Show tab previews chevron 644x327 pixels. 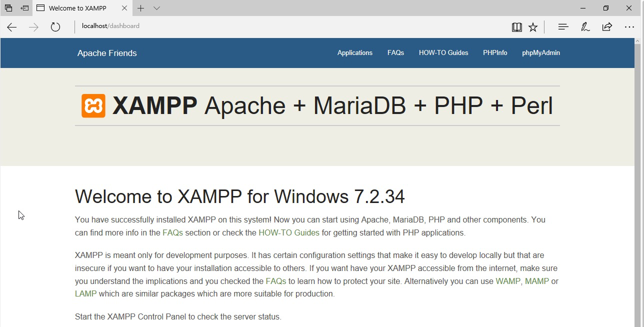(x=156, y=8)
